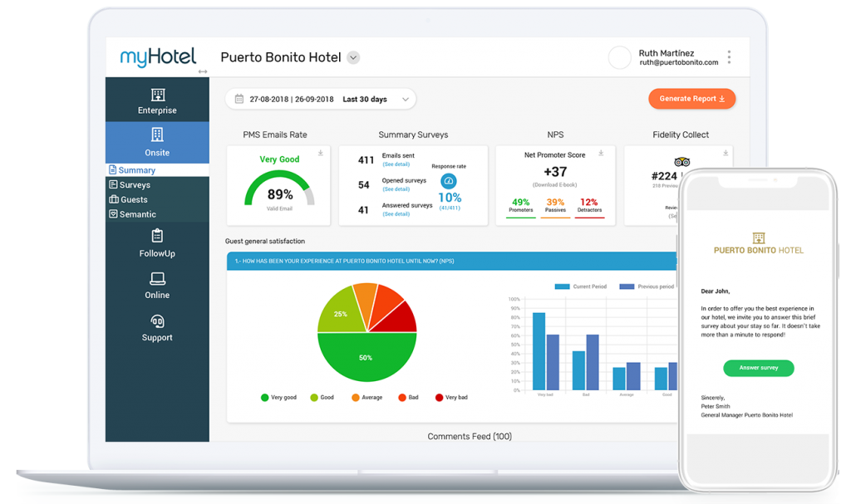
Task: Open Surveys menu item
Action: coord(157,184)
